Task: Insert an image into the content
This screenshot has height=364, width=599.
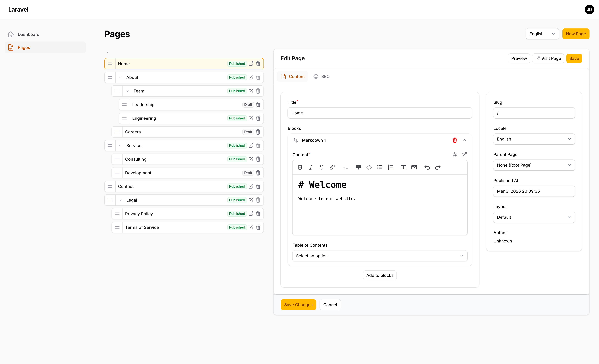Action: pos(414,167)
